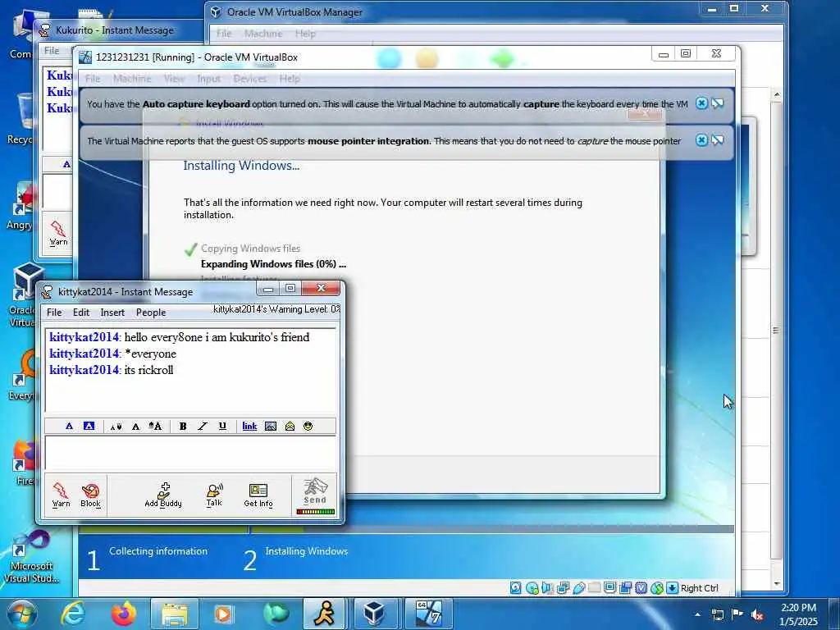Open Windows Explorer folder icon on taskbar
Image resolution: width=840 pixels, height=630 pixels.
click(x=175, y=614)
